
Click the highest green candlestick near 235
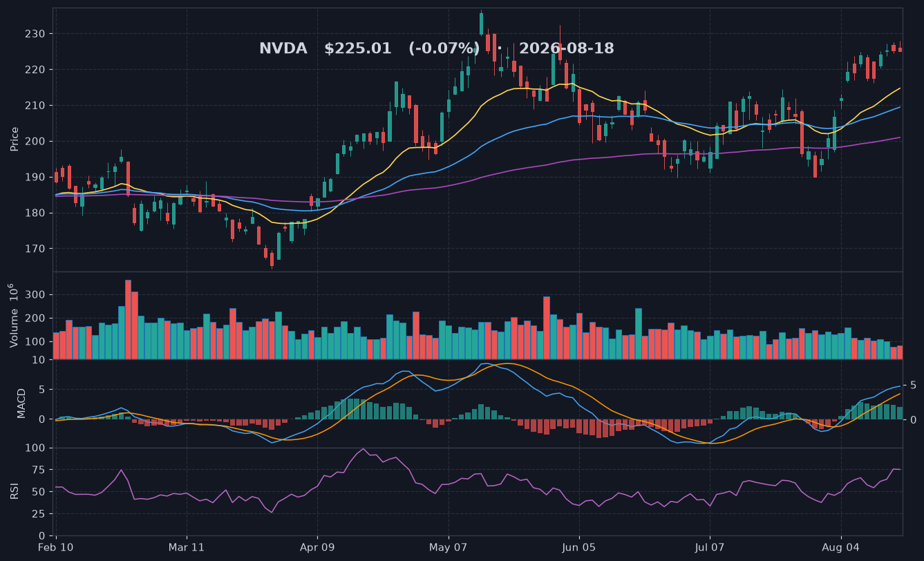coord(481,23)
